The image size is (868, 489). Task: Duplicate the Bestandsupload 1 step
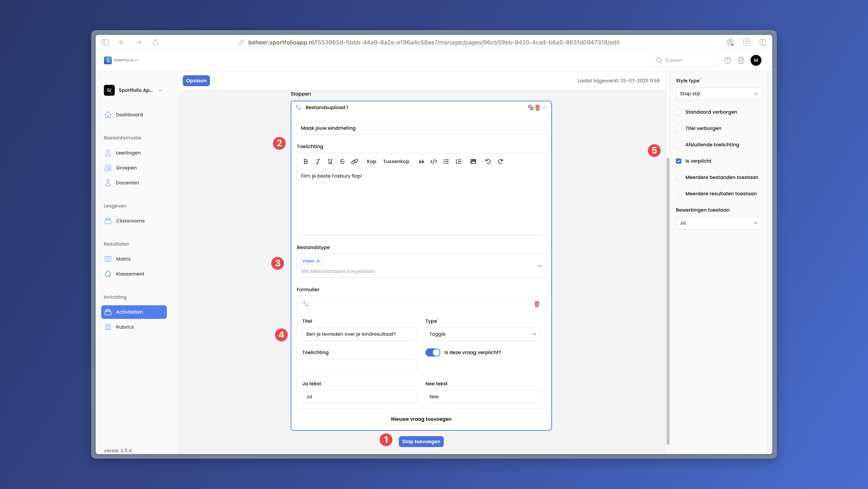click(530, 108)
